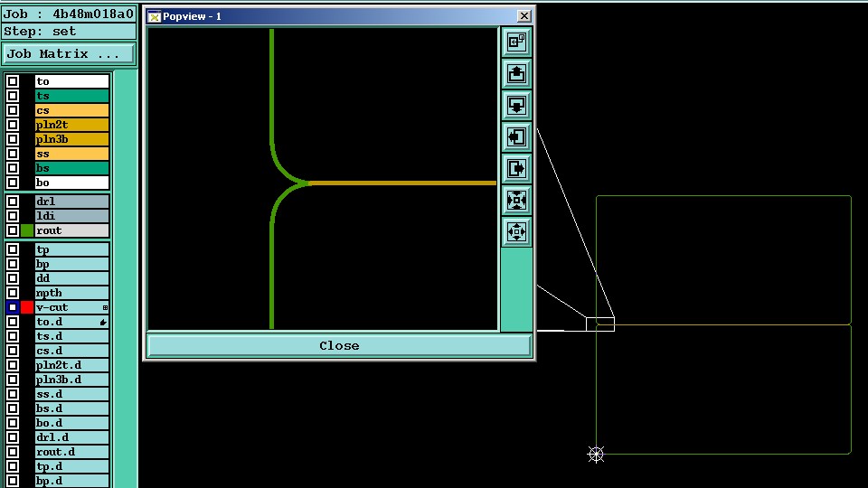Screen dimensions: 868x488
Task: Click the Job name field '4b48m018a0'
Action: tap(69, 14)
